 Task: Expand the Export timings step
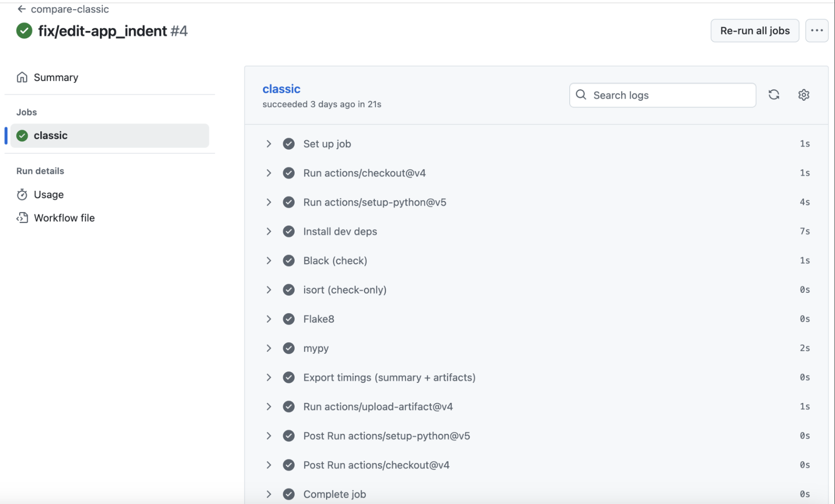click(269, 377)
